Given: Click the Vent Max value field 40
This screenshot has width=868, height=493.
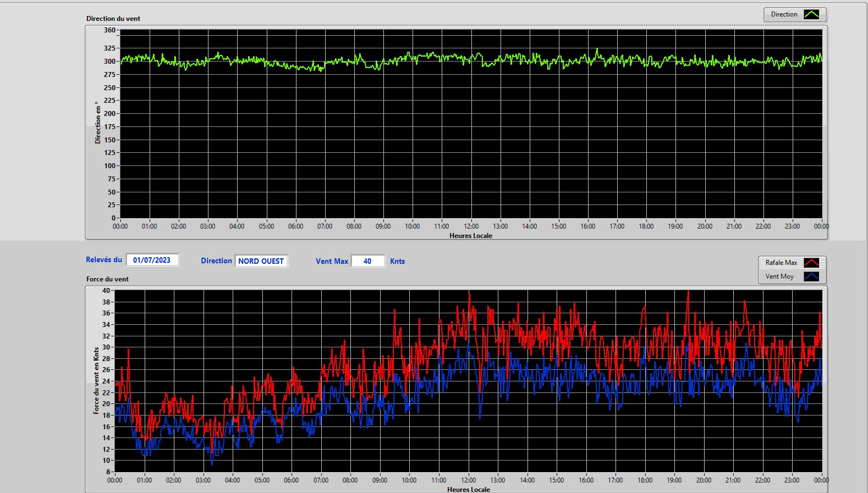Looking at the screenshot, I should tap(367, 261).
